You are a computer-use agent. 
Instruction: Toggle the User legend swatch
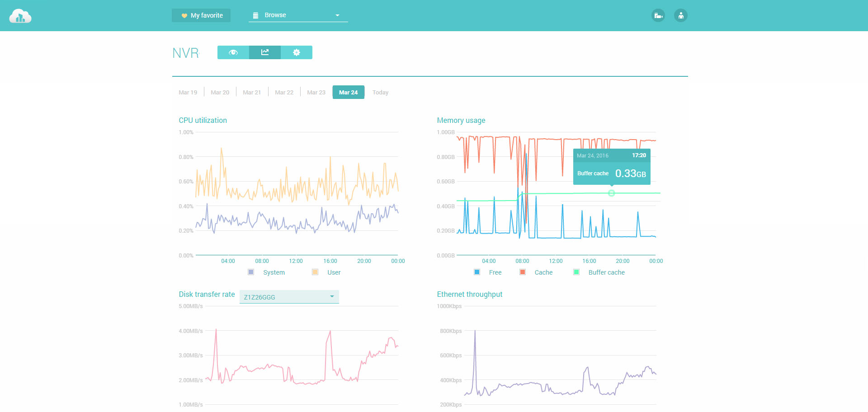click(315, 272)
